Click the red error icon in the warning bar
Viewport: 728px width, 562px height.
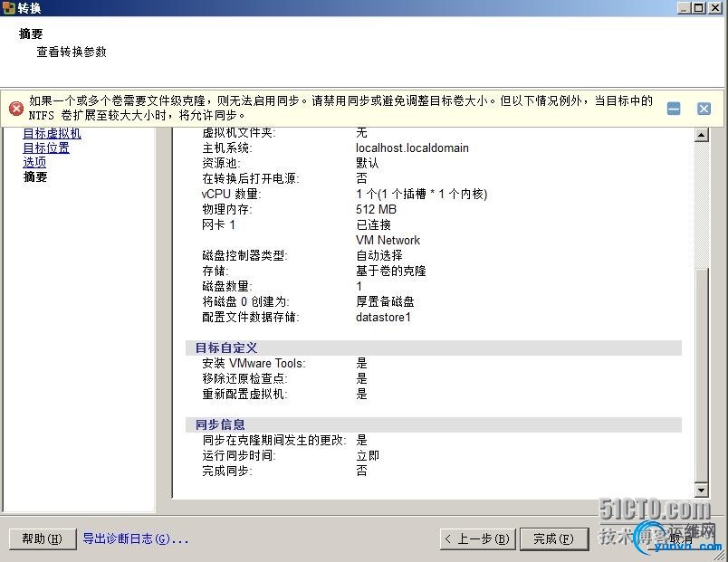point(16,108)
